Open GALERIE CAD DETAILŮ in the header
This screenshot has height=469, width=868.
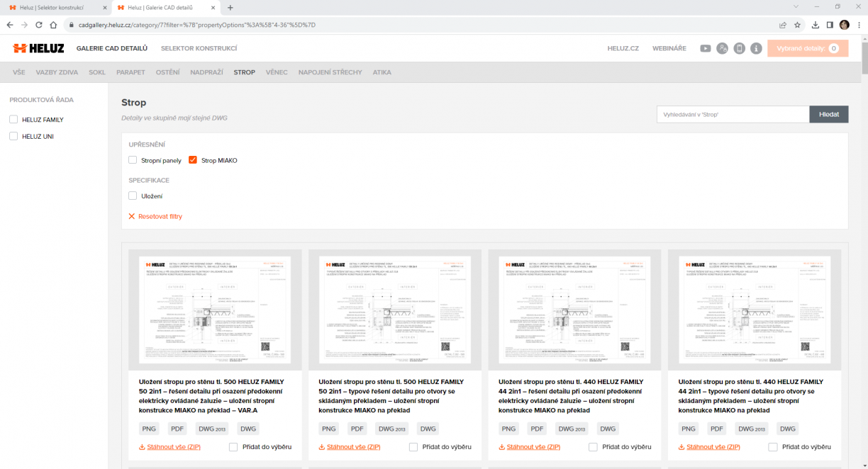(112, 48)
